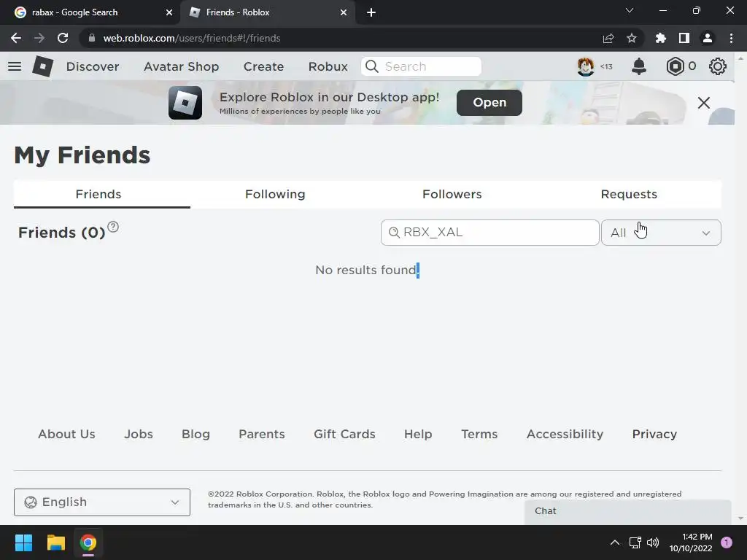
Task: Reload the page
Action: (x=63, y=38)
